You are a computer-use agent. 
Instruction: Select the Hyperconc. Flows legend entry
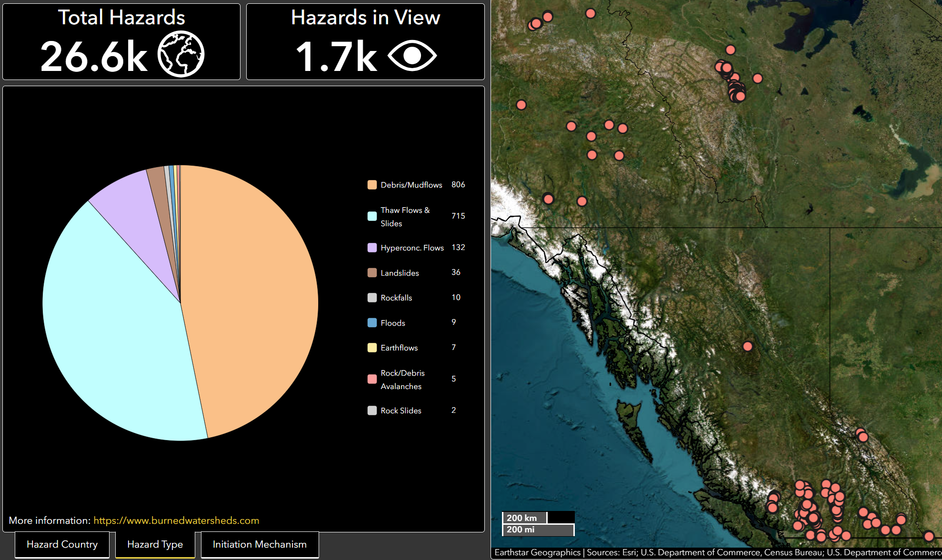coord(412,248)
